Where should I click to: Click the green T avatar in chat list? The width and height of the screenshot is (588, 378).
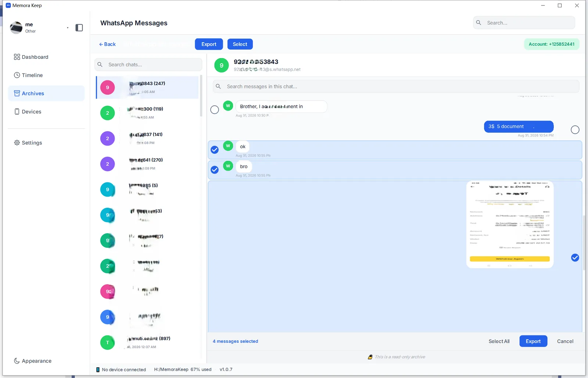pyautogui.click(x=108, y=342)
